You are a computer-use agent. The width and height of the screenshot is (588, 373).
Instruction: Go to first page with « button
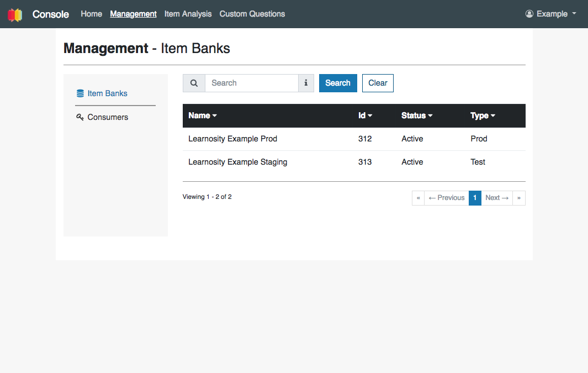click(x=418, y=198)
